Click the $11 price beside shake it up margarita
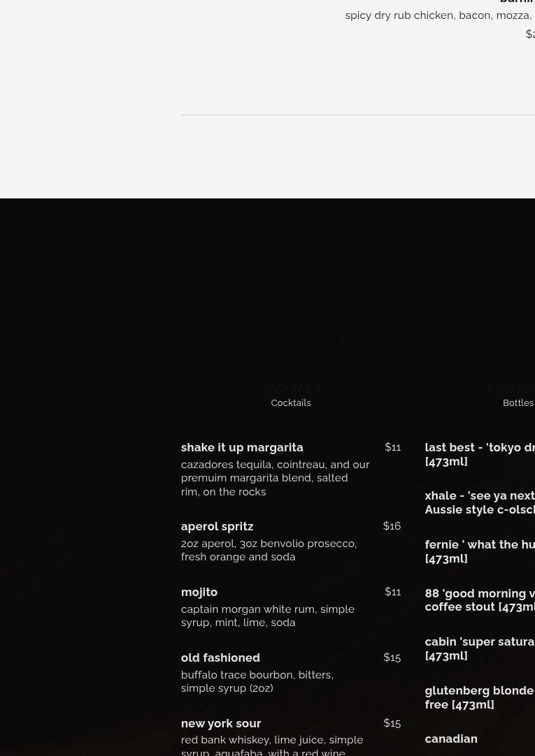The image size is (535, 756). click(392, 447)
